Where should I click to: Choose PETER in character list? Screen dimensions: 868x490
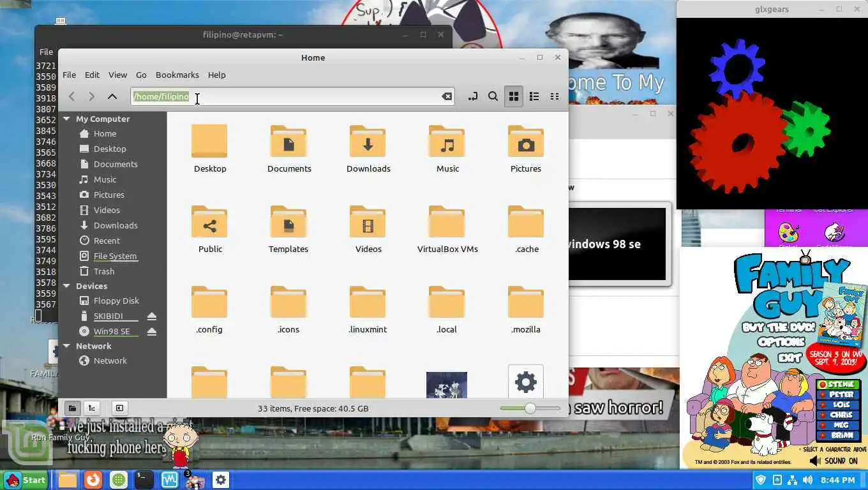tap(839, 394)
